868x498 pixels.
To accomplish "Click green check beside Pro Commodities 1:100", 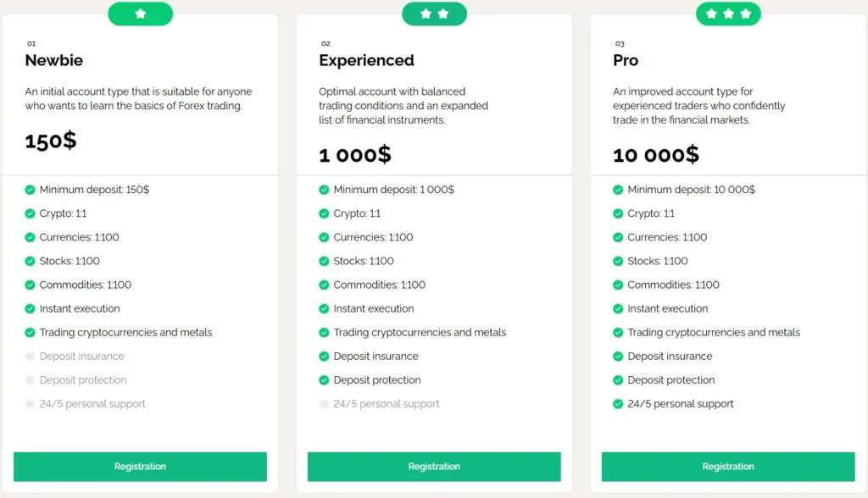I will point(618,285).
